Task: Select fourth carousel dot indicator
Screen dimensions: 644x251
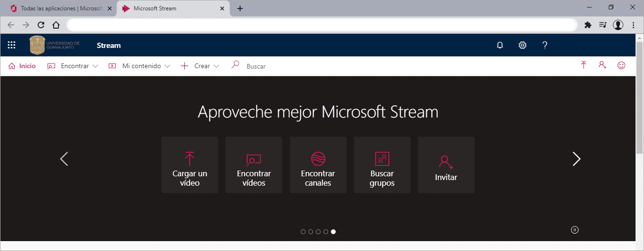Action: pyautogui.click(x=326, y=232)
